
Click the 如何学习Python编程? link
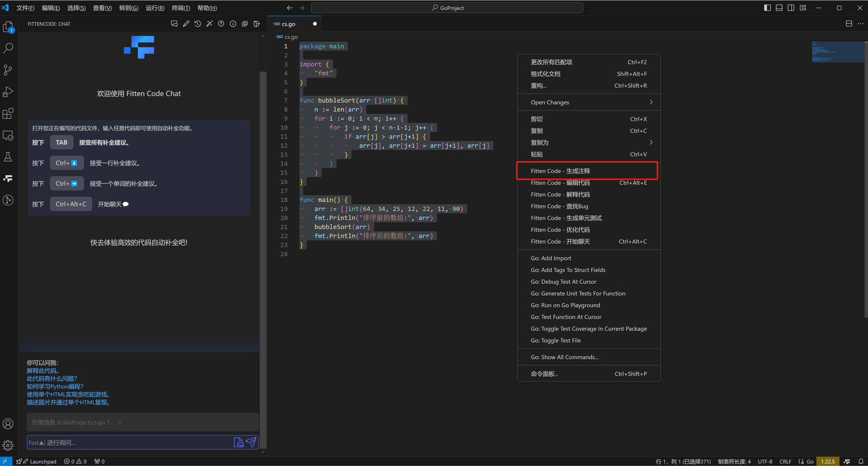point(55,386)
